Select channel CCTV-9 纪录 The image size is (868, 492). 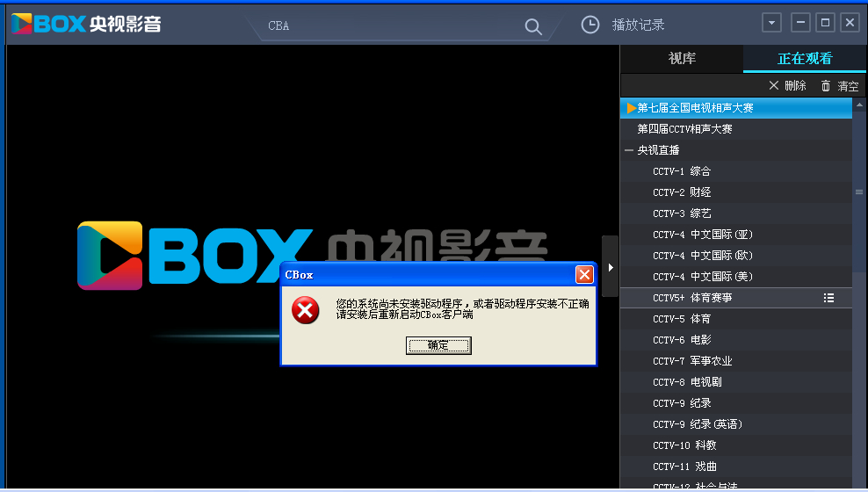coord(736,403)
